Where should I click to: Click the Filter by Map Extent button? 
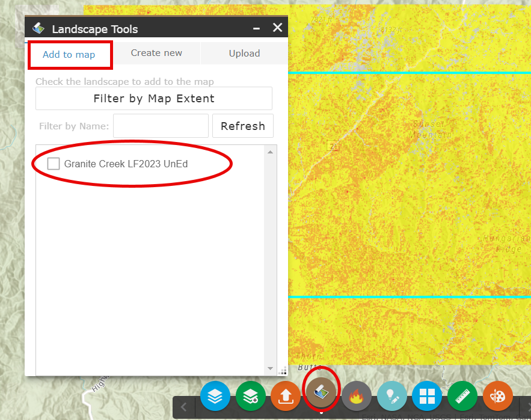(154, 98)
